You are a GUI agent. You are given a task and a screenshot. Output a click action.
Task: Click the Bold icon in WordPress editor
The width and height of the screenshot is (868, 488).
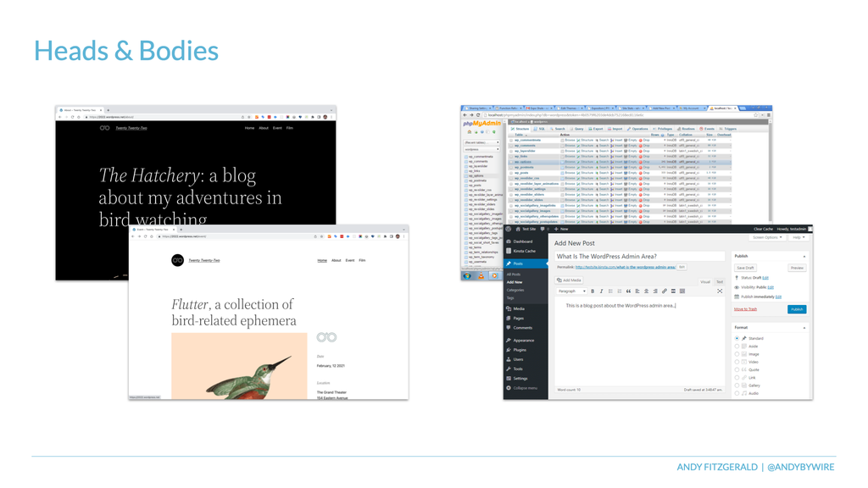coord(593,291)
